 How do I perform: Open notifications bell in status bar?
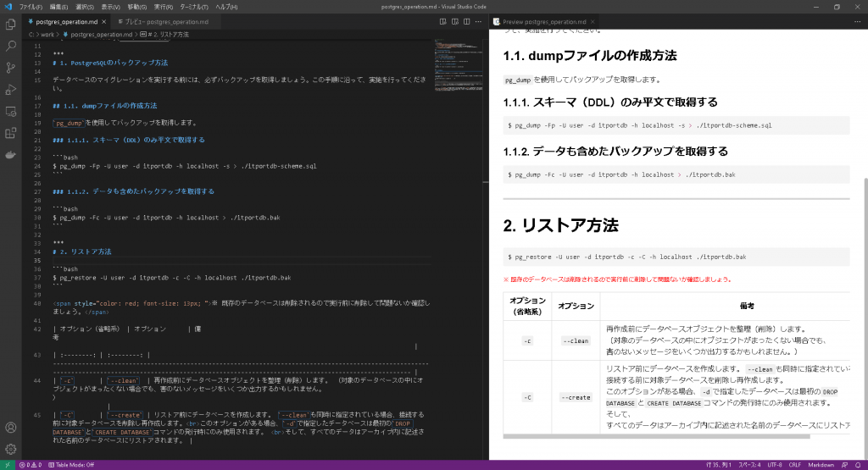[x=858, y=465]
